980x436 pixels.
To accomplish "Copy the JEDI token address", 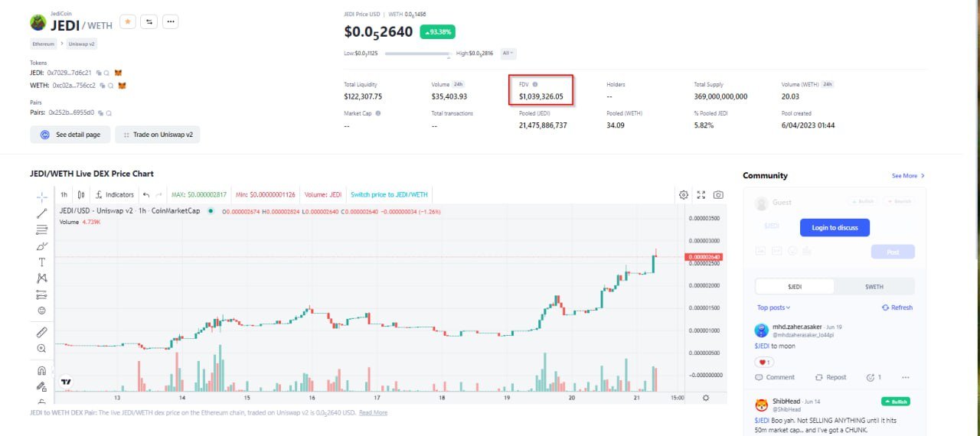I will coord(100,73).
